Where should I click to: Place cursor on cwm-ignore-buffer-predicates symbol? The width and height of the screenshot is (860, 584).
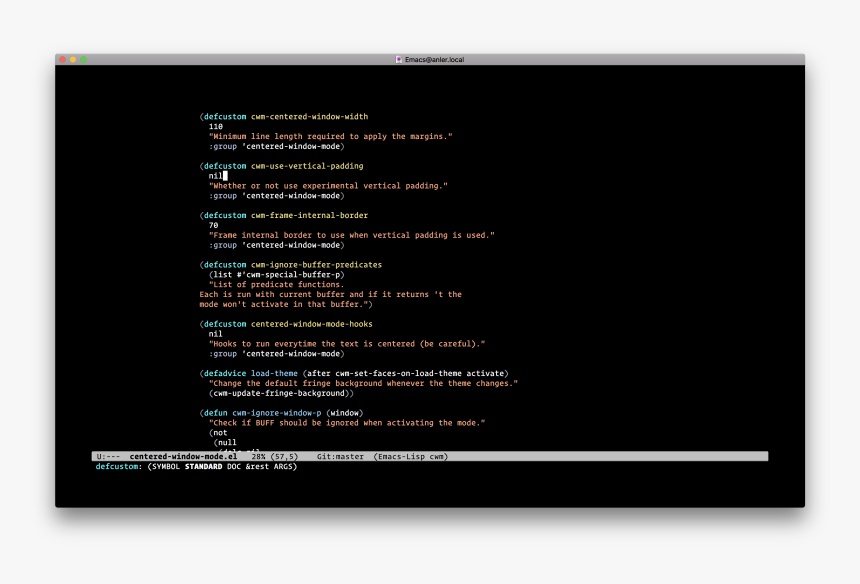(x=316, y=265)
